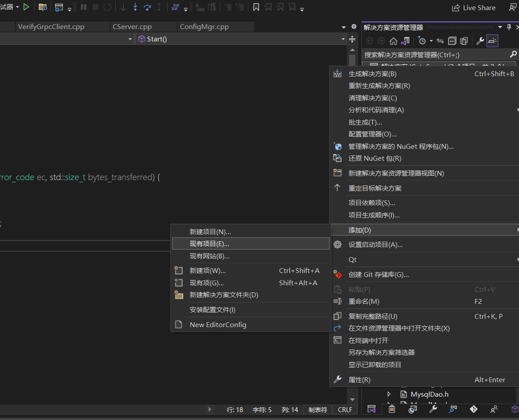Toggle the preview selected items button
Image resolution: width=519 pixels, height=420 pixels.
click(x=492, y=41)
